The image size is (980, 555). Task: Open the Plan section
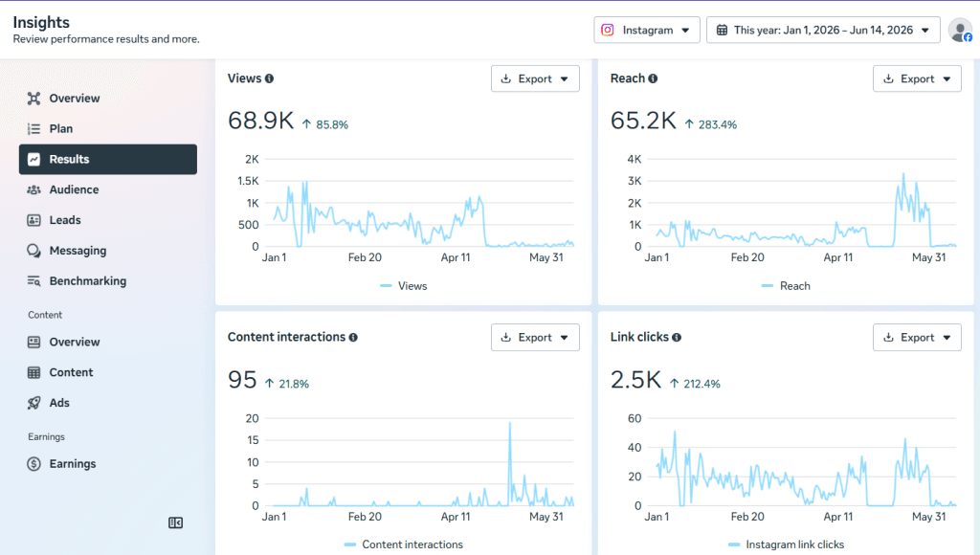[108, 129]
